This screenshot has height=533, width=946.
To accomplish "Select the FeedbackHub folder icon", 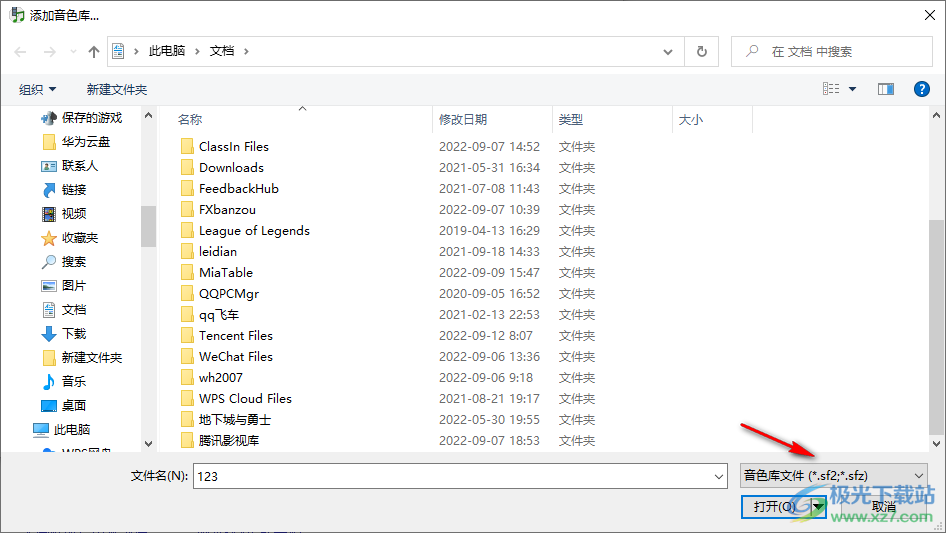I will pyautogui.click(x=188, y=188).
